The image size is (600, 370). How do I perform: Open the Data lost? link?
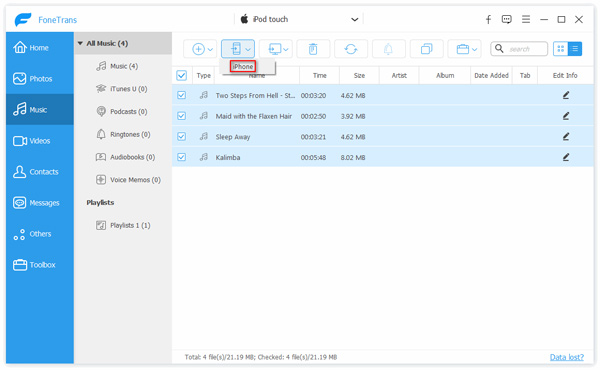click(566, 357)
